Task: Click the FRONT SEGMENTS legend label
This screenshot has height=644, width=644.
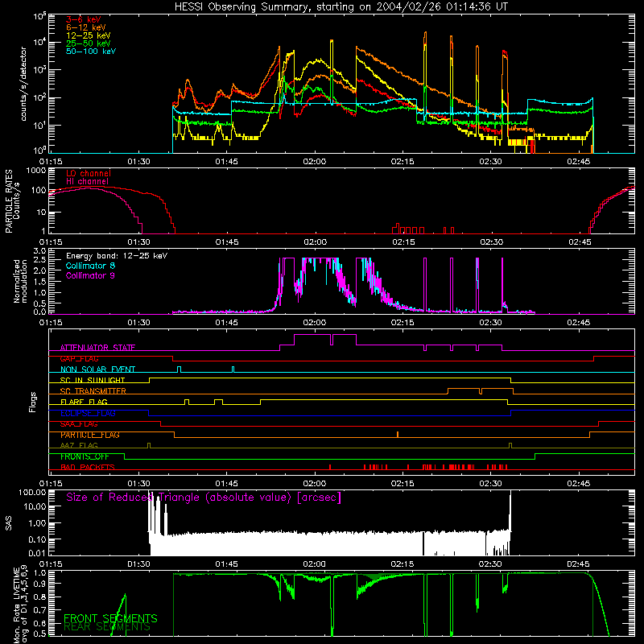Action: (x=110, y=618)
